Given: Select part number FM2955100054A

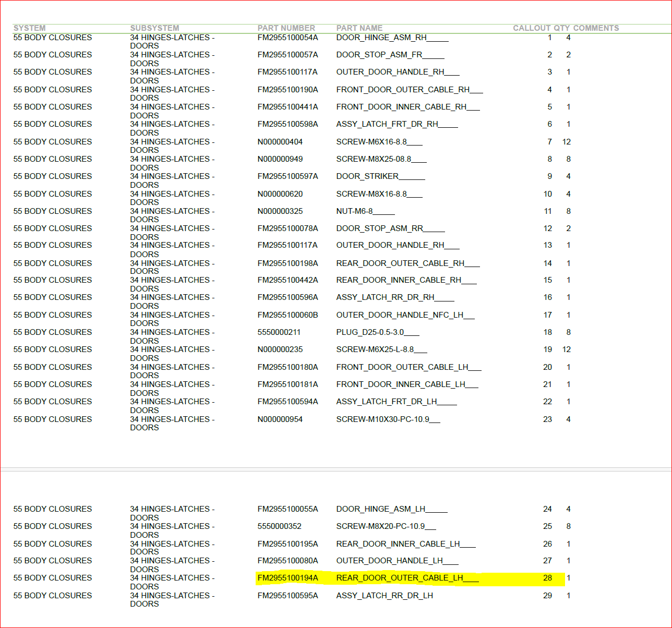Looking at the screenshot, I should point(287,38).
